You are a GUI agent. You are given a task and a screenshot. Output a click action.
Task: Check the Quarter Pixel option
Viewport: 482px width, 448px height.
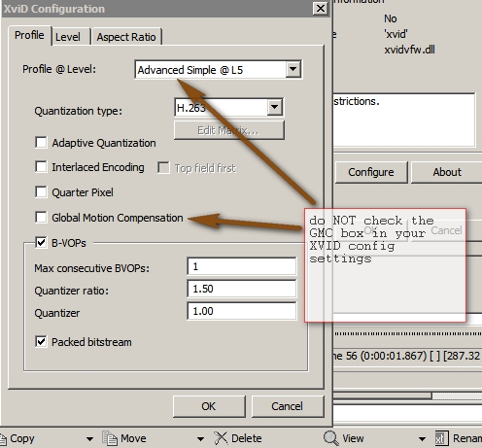[41, 191]
